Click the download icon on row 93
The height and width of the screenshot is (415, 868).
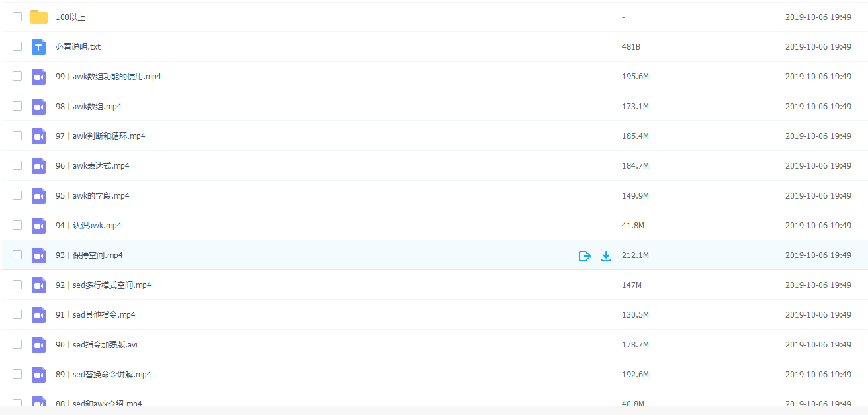click(x=606, y=255)
